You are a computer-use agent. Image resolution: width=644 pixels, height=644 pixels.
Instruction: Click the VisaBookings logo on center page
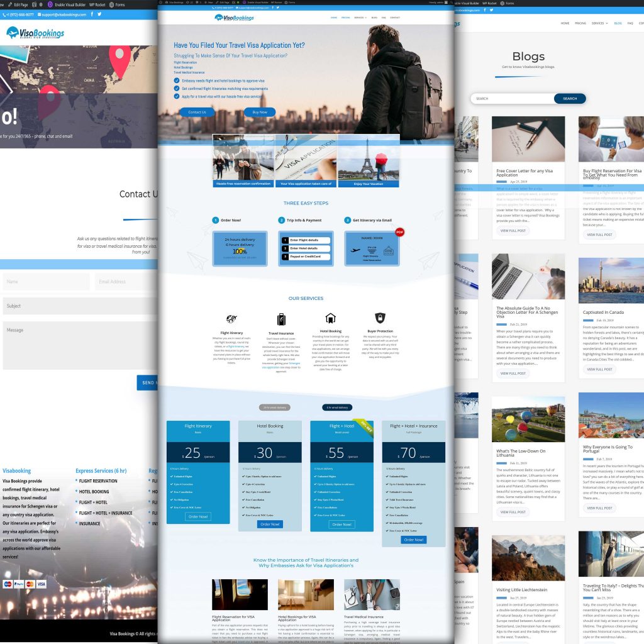(234, 18)
